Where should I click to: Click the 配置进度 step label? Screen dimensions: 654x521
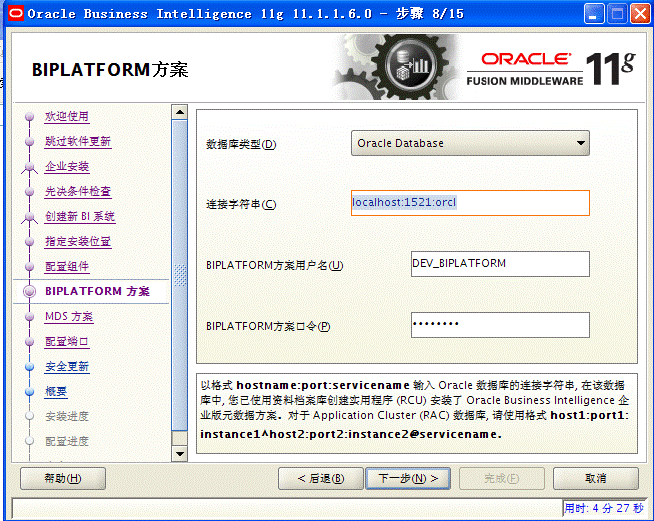tap(67, 441)
